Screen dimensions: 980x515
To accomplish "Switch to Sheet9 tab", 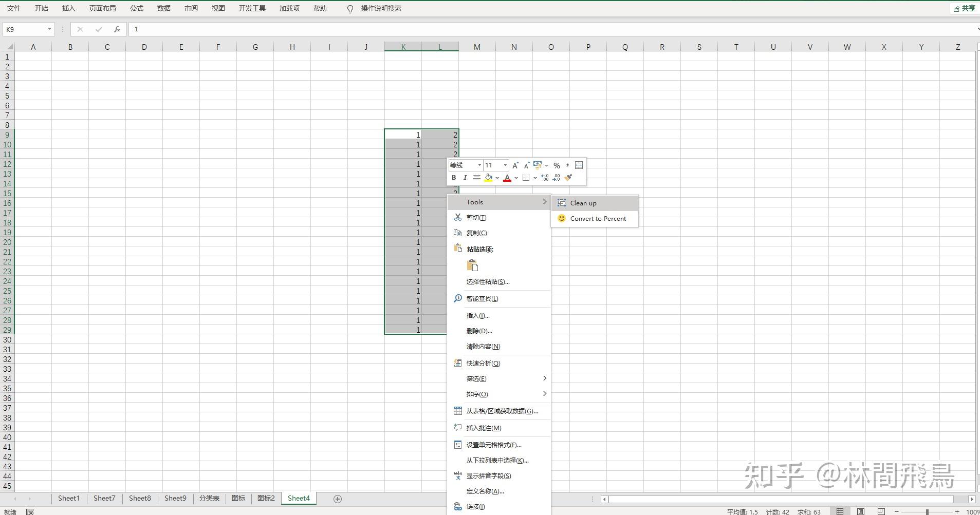I will [x=175, y=498].
